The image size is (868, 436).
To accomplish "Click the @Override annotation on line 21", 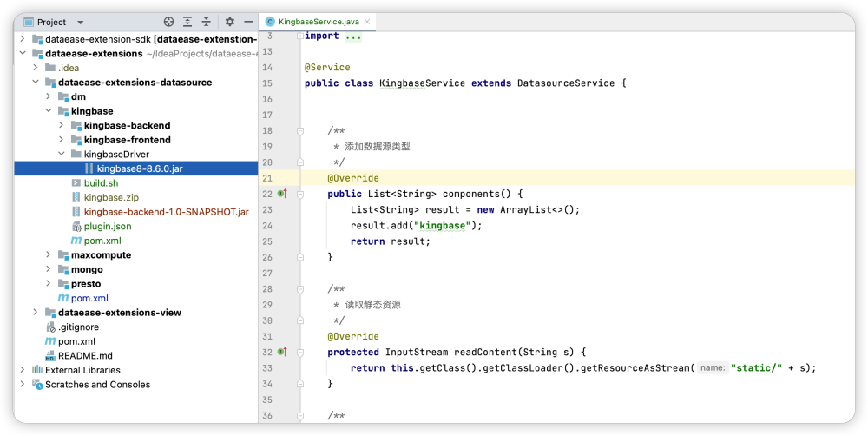I will click(353, 178).
